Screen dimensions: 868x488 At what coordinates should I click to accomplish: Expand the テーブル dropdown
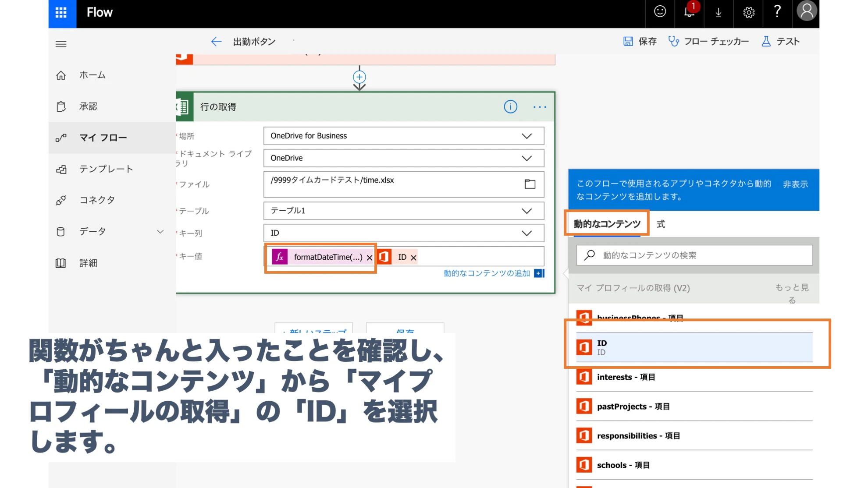(x=527, y=211)
